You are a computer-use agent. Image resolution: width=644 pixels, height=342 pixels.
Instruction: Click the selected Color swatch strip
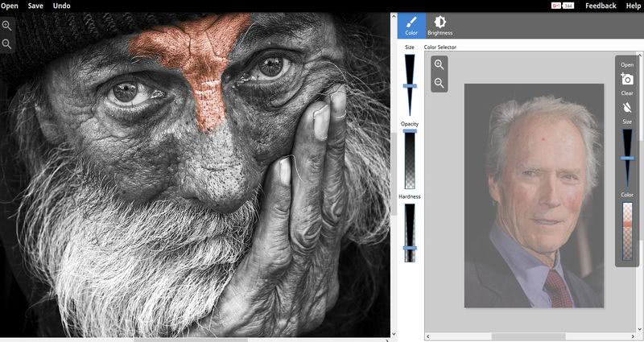pyautogui.click(x=627, y=231)
